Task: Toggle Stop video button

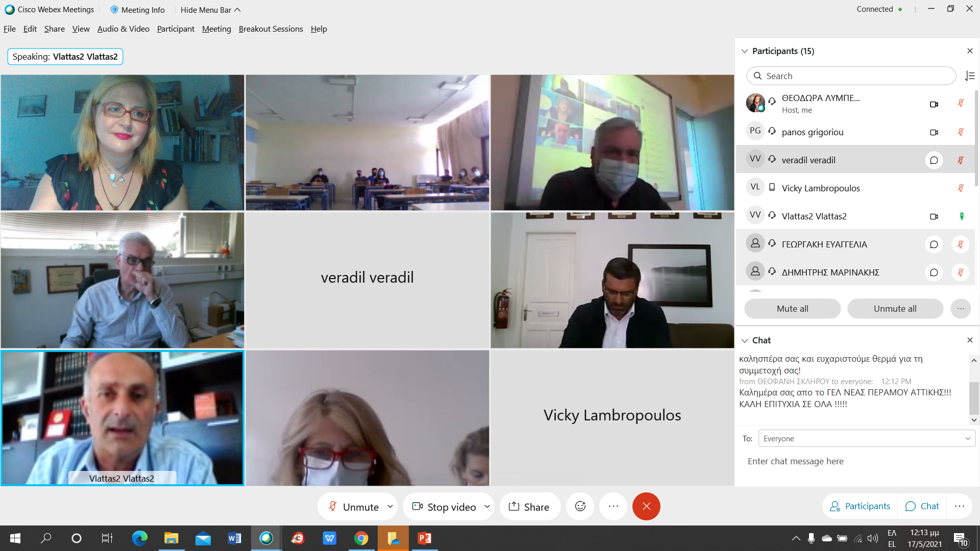Action: [x=444, y=507]
